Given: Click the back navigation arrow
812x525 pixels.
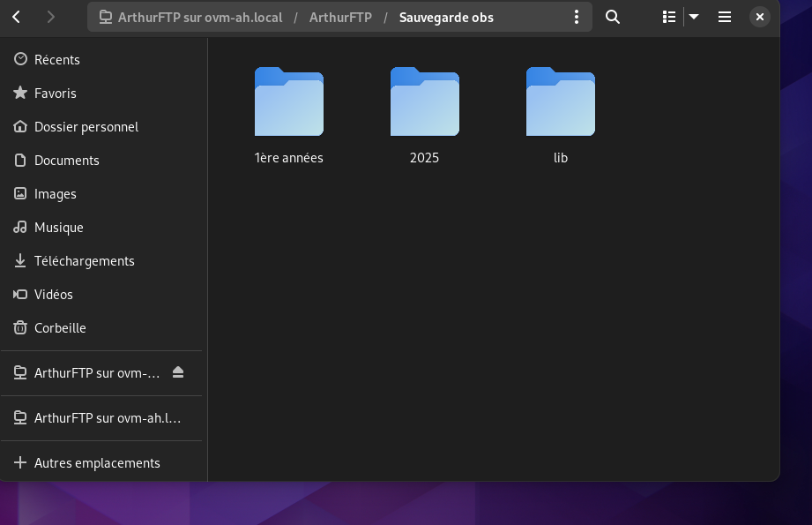Looking at the screenshot, I should tap(17, 17).
